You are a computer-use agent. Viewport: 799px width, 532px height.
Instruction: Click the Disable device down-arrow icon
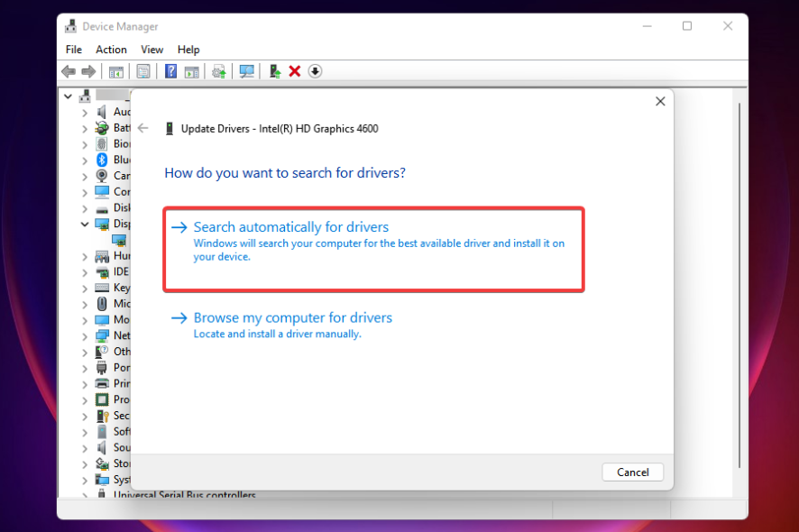click(x=315, y=71)
